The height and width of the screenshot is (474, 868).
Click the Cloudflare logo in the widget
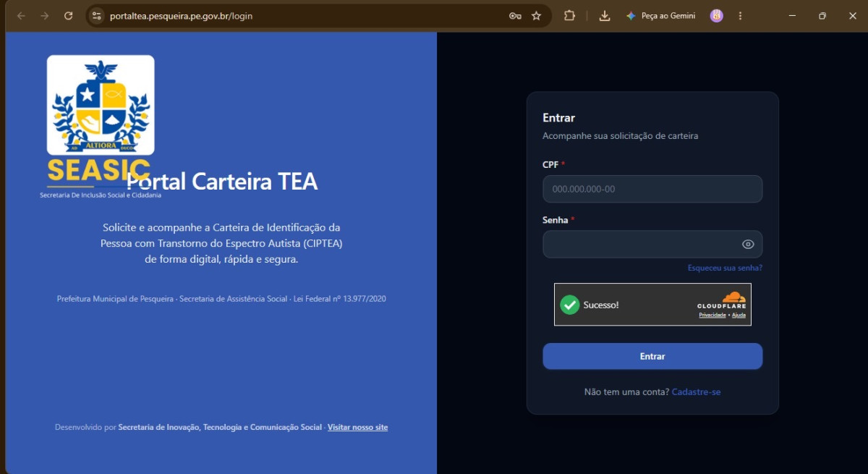tap(722, 300)
